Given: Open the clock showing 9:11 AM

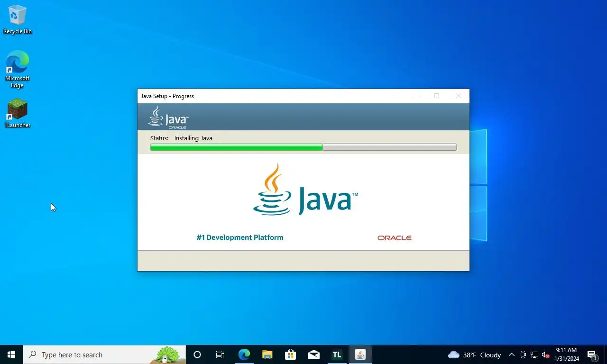Looking at the screenshot, I should point(566,355).
